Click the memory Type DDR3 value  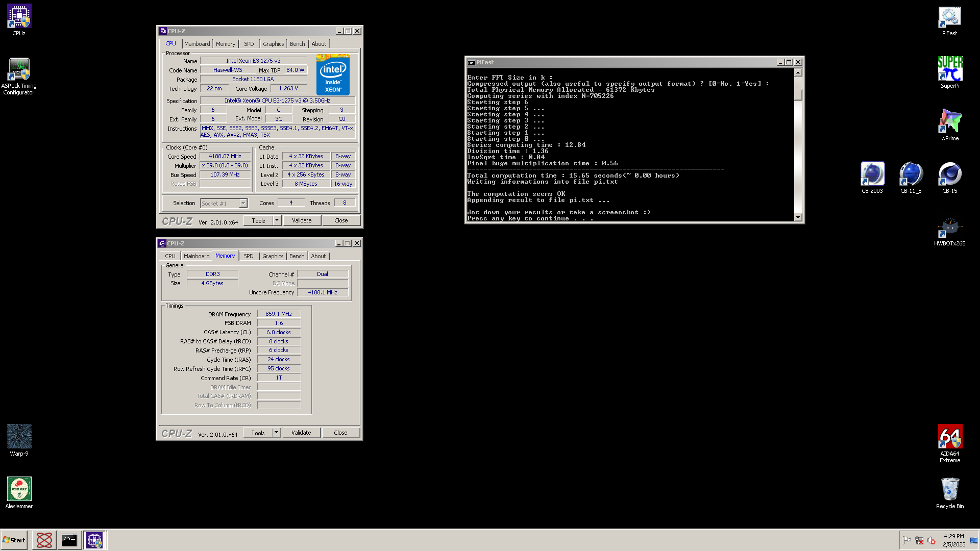[x=213, y=274]
